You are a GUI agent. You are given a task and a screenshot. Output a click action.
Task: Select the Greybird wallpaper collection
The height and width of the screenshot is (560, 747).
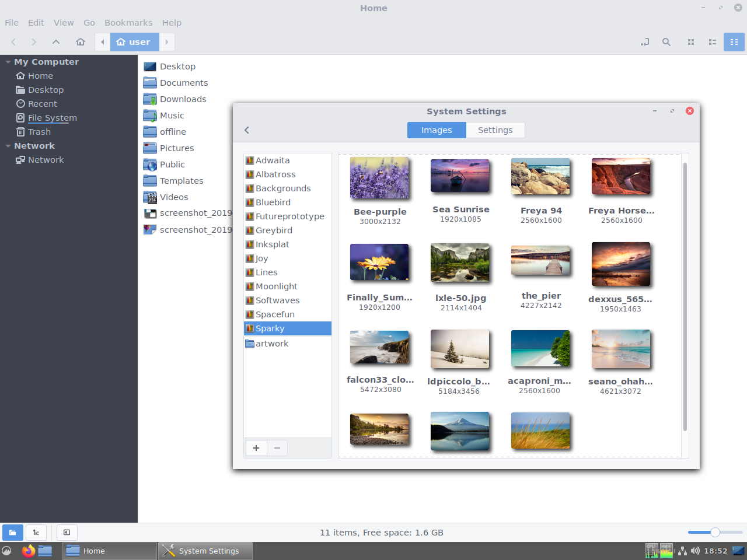(288, 230)
